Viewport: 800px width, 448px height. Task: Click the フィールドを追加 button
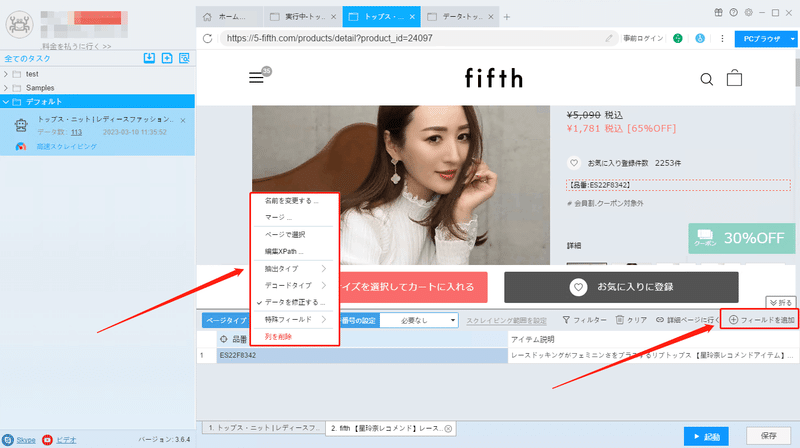(x=762, y=320)
